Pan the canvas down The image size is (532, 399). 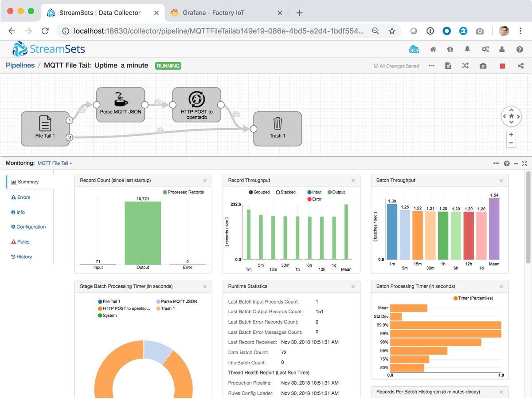click(x=511, y=122)
